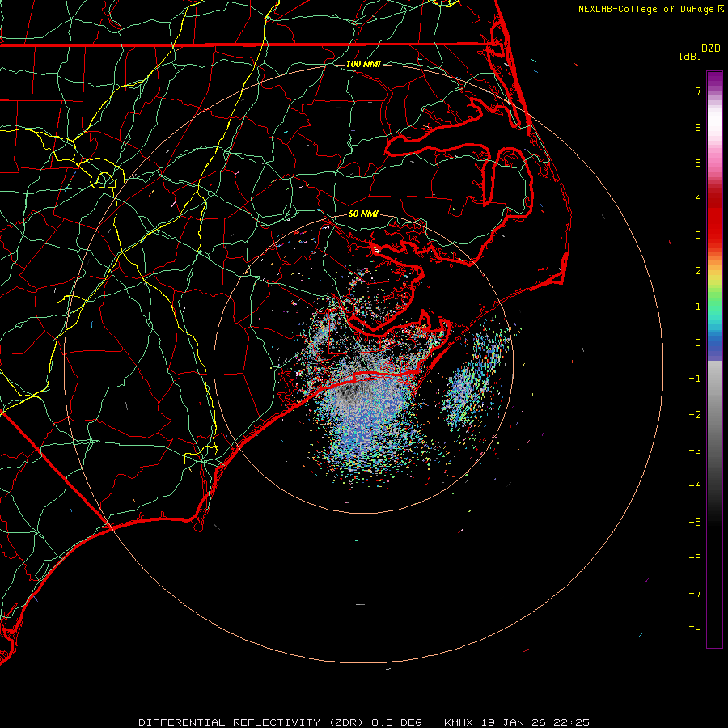Click the 50 NMI range ring label
Image resolution: width=728 pixels, height=728 pixels.
point(363,214)
